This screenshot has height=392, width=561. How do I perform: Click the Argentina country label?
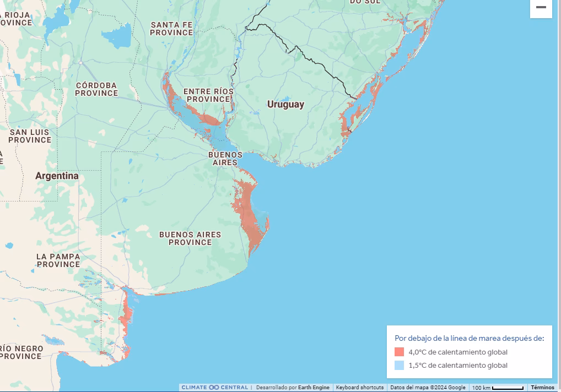click(57, 176)
